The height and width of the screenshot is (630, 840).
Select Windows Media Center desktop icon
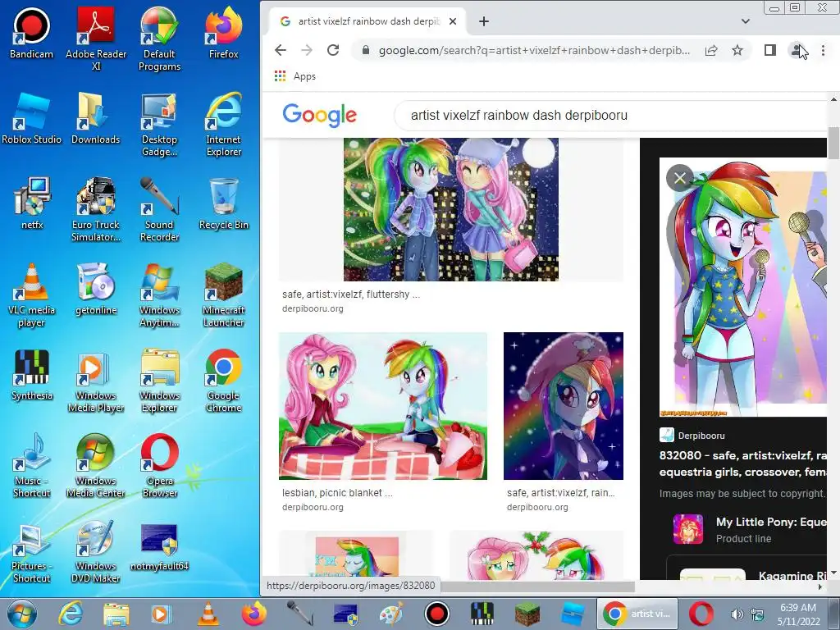click(96, 466)
